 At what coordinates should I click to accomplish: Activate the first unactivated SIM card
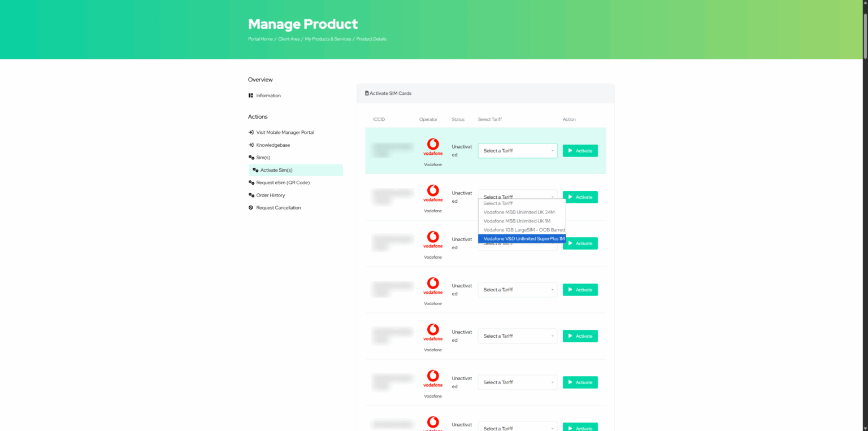pos(580,150)
